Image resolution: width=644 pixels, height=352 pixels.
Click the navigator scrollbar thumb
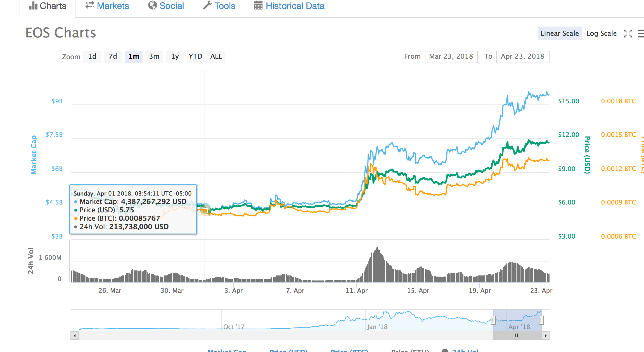(517, 336)
